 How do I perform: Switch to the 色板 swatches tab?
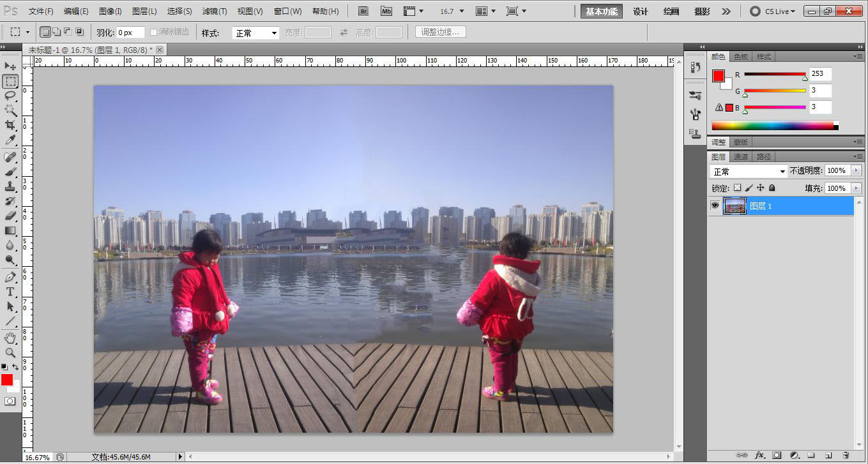point(741,57)
